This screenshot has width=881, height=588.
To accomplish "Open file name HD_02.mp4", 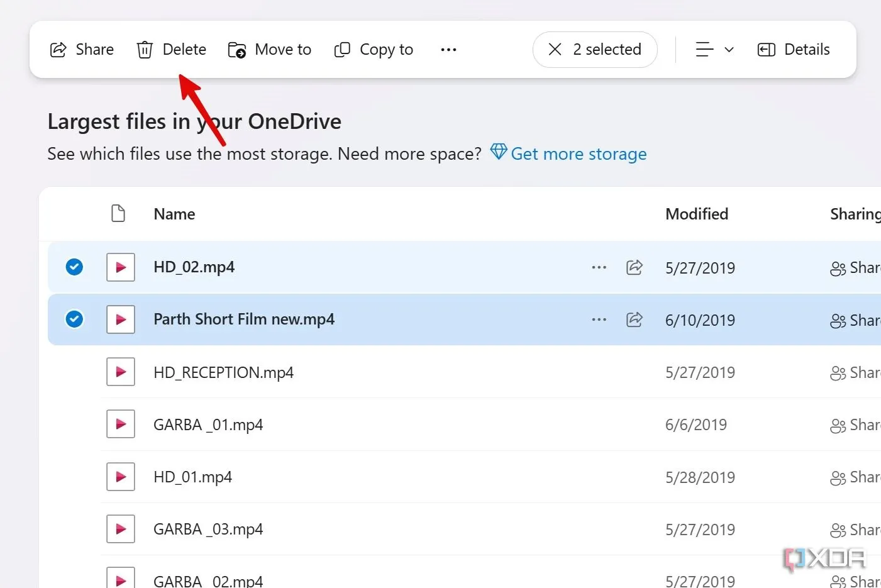I will coord(194,267).
